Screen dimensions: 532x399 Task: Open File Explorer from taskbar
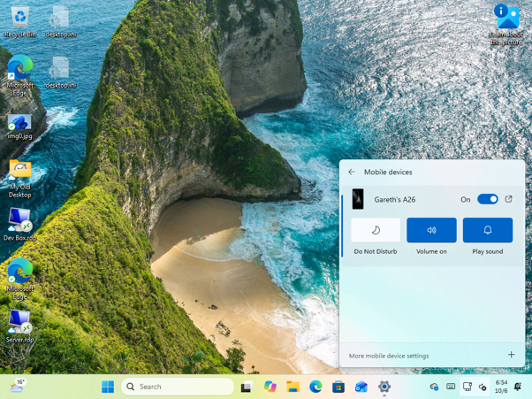(x=293, y=387)
